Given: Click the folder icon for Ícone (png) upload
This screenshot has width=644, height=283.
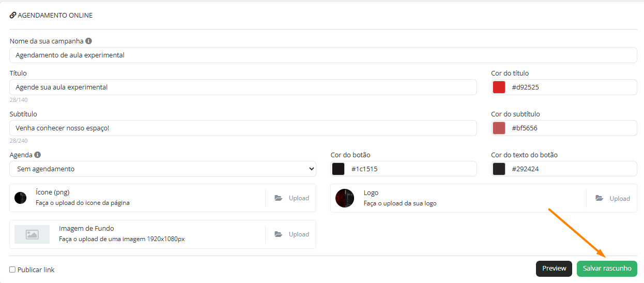Looking at the screenshot, I should point(279,198).
